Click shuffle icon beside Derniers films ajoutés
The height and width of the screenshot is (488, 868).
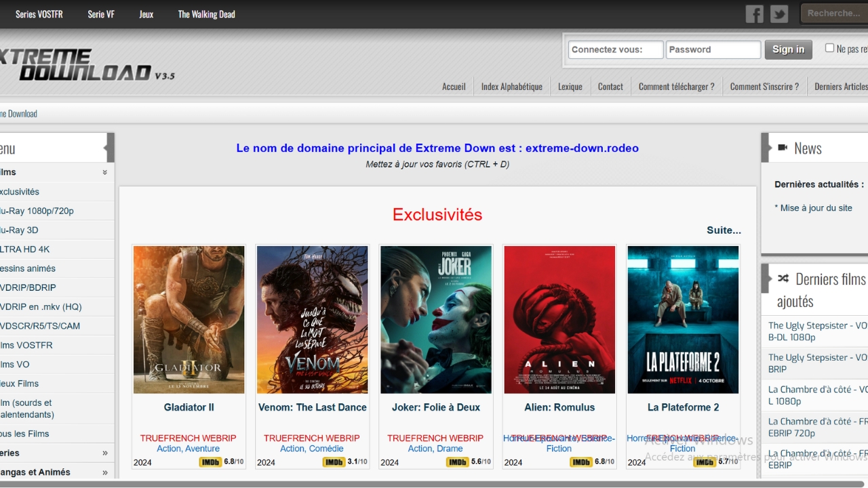[783, 279]
